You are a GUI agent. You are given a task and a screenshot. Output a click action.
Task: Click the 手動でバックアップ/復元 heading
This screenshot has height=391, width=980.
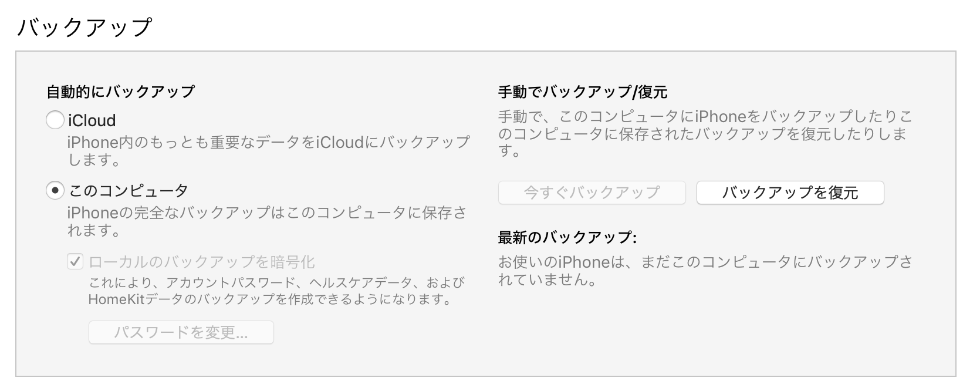tap(582, 92)
